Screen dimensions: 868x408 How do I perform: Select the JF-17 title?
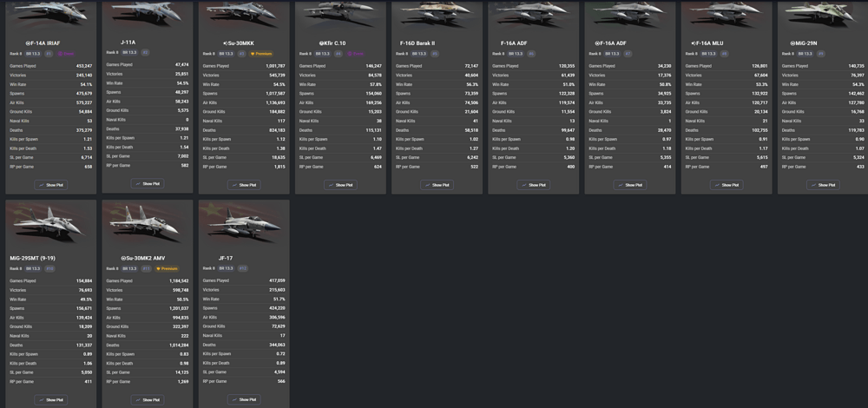225,258
